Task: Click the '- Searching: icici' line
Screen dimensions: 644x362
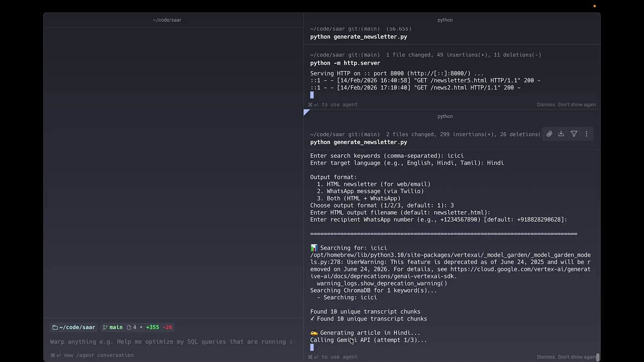Action: (x=347, y=297)
